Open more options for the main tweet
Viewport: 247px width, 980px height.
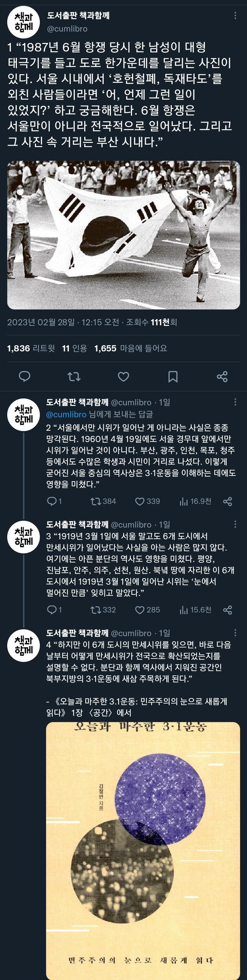click(235, 15)
